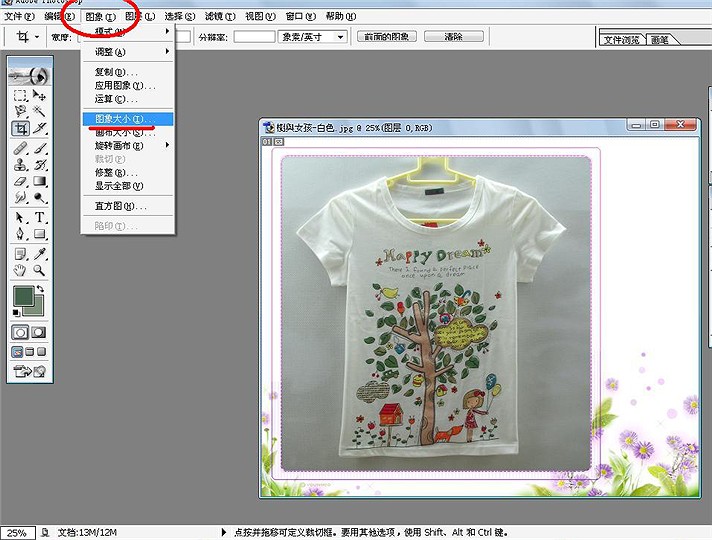The width and height of the screenshot is (712, 540).
Task: Select the Clone Stamp tool
Action: click(x=20, y=164)
